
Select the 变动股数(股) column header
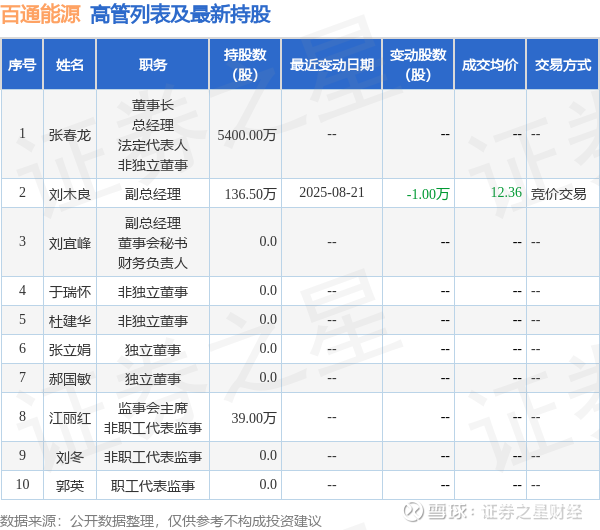click(418, 65)
